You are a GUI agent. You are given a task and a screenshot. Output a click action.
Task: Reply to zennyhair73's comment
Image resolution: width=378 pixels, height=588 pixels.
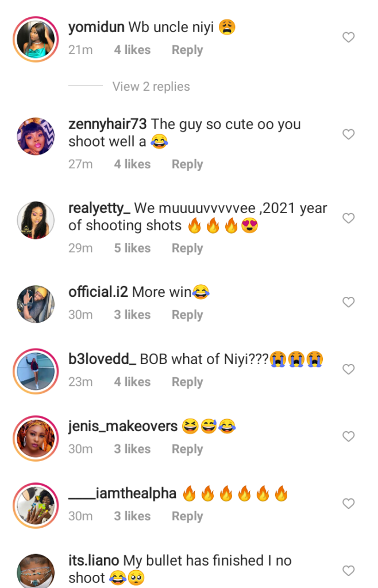187,164
